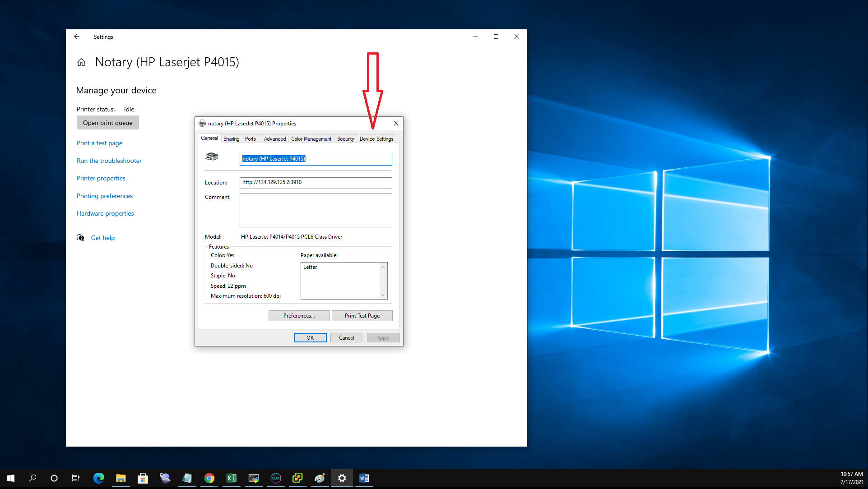Open Google Chrome from taskbar
This screenshot has height=489, width=868.
click(209, 478)
